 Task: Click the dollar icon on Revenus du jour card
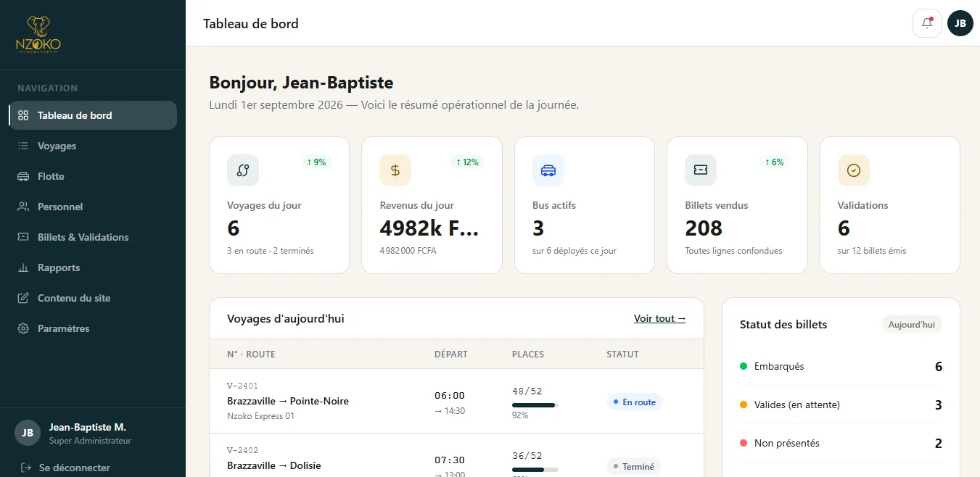[x=395, y=170]
